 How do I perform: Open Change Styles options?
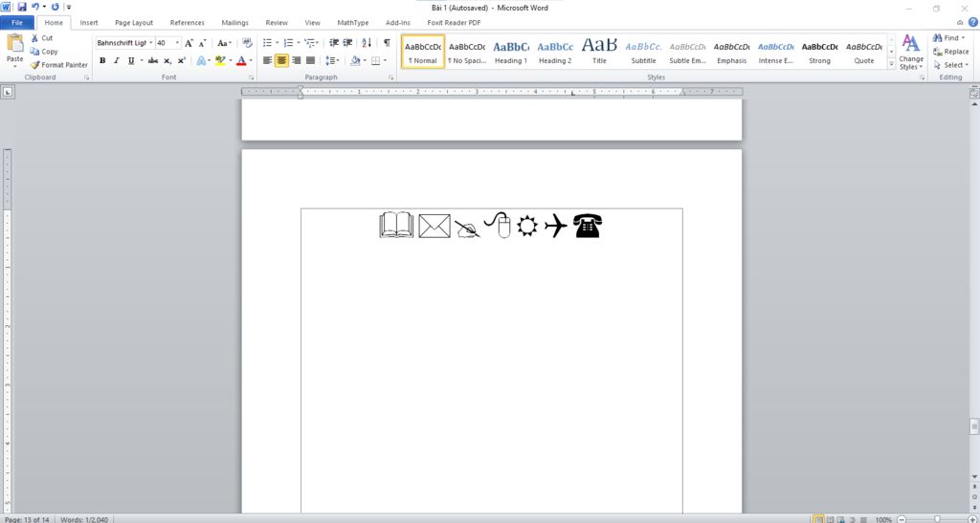(911, 53)
